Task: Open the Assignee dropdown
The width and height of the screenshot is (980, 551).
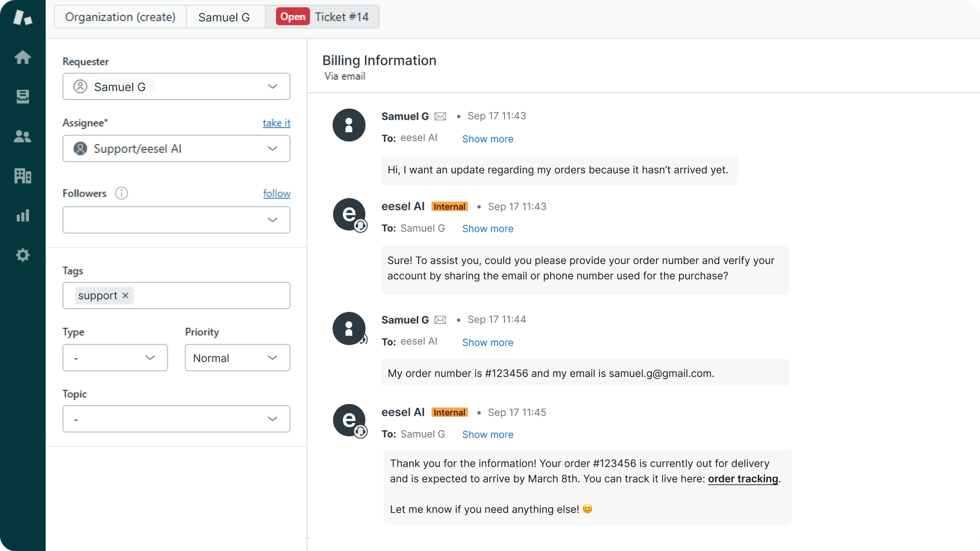Action: coord(176,148)
